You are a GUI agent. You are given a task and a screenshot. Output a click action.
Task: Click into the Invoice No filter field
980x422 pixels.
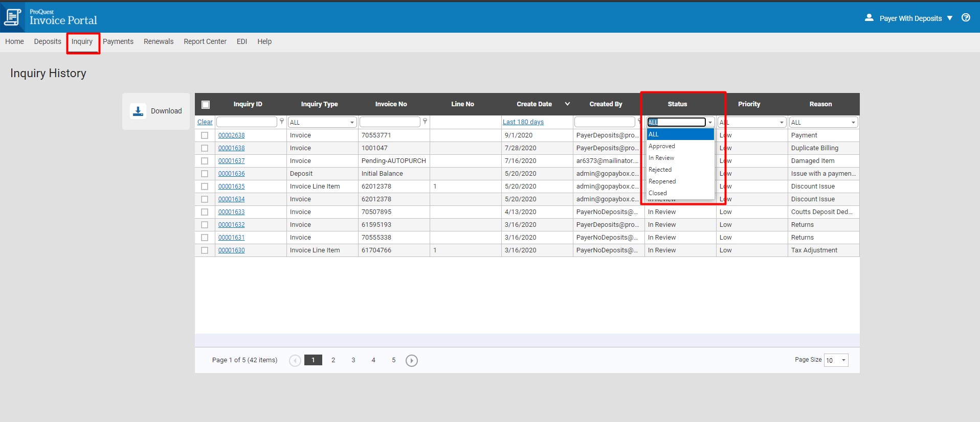[390, 122]
